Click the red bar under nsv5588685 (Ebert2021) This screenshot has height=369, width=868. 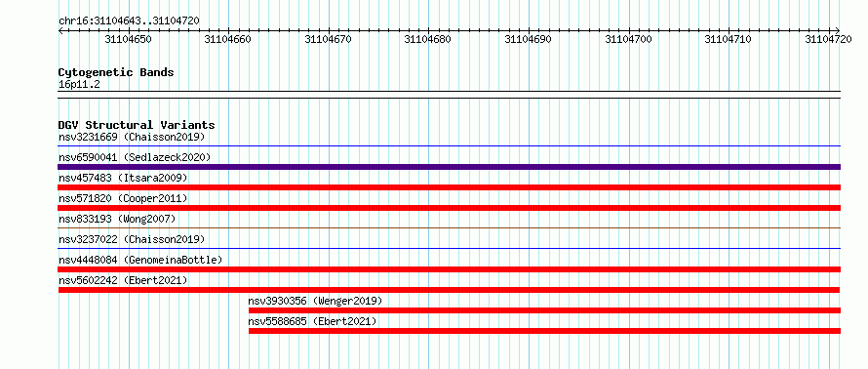(x=545, y=331)
